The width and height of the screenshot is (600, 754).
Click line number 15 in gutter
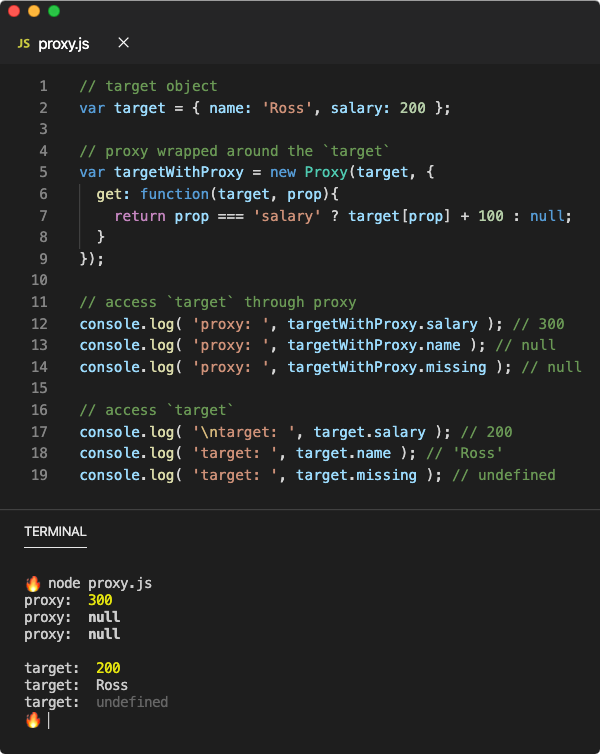click(x=39, y=388)
